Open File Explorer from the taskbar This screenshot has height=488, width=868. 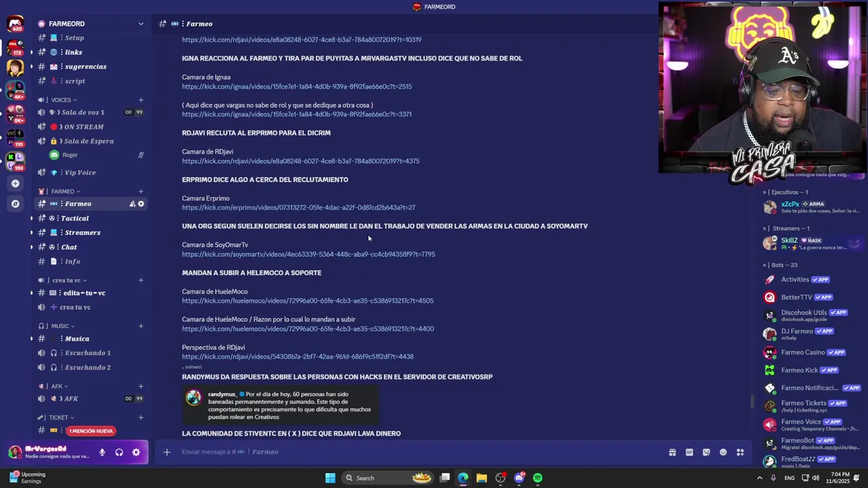(481, 478)
